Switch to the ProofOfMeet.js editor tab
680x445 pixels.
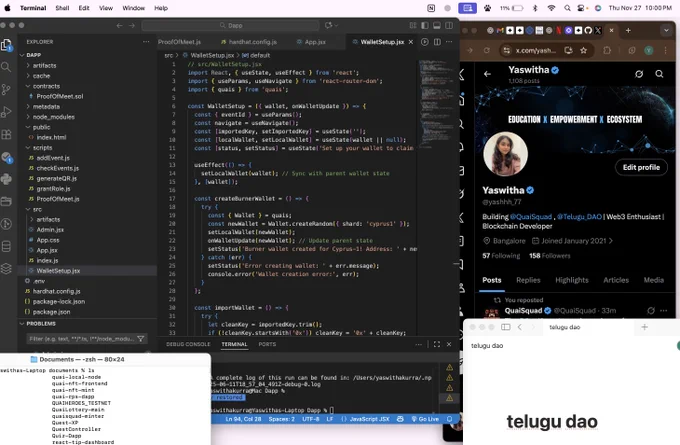pos(179,42)
